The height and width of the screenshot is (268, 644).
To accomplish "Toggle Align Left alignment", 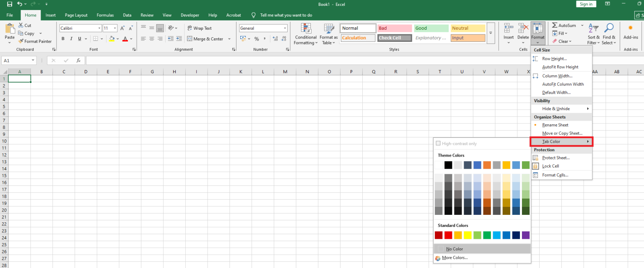I will 143,39.
